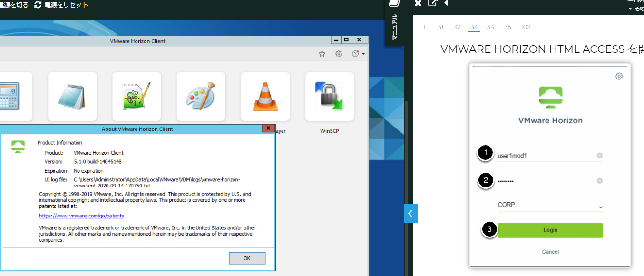
Task: Jump to manual page 102
Action: pos(526,27)
